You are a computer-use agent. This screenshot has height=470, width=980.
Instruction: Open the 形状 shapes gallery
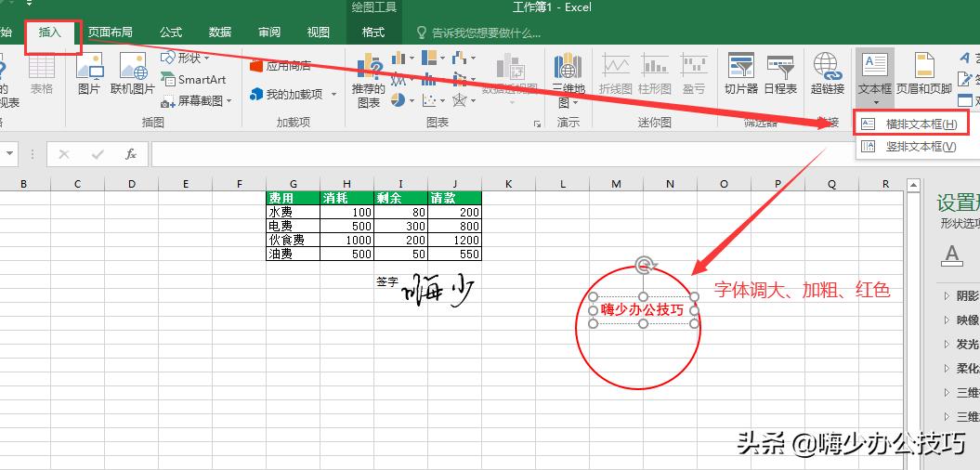coord(186,59)
